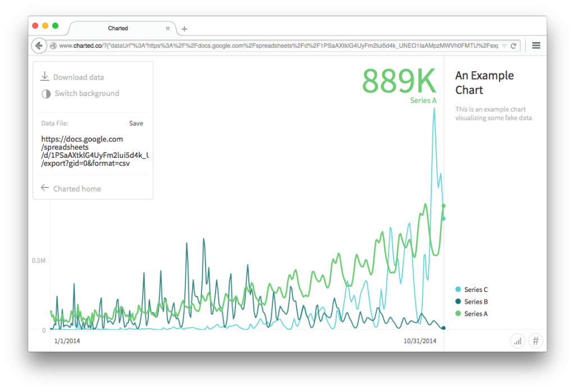The image size is (575, 392).
Task: Focus the browser address bar
Action: click(x=279, y=46)
